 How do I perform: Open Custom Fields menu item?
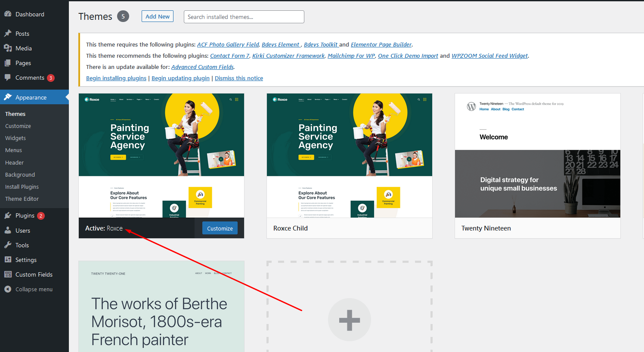pyautogui.click(x=34, y=274)
